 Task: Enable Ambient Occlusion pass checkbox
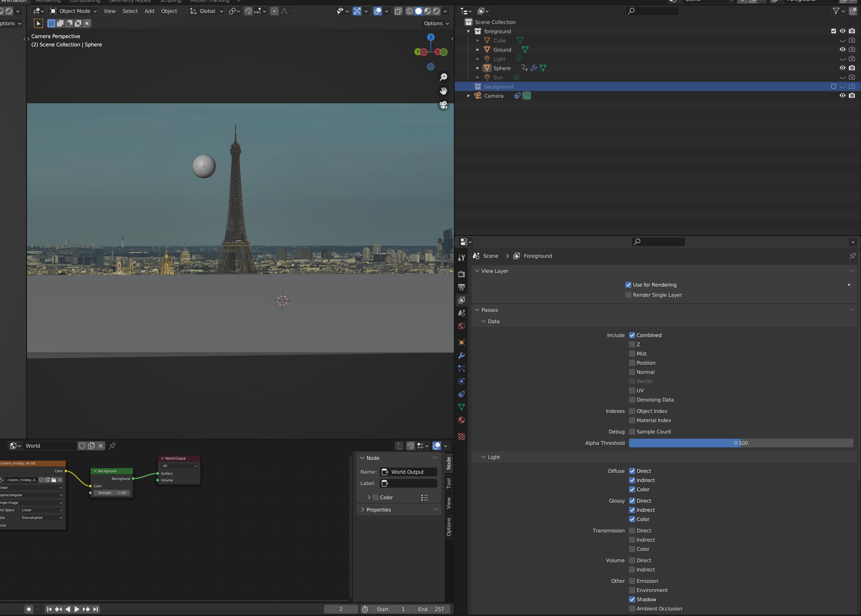coord(632,609)
